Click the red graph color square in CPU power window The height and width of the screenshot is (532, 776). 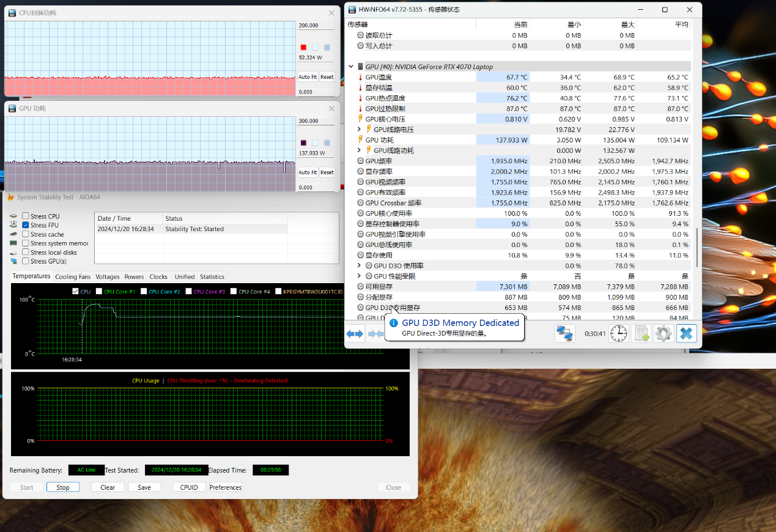pos(303,48)
